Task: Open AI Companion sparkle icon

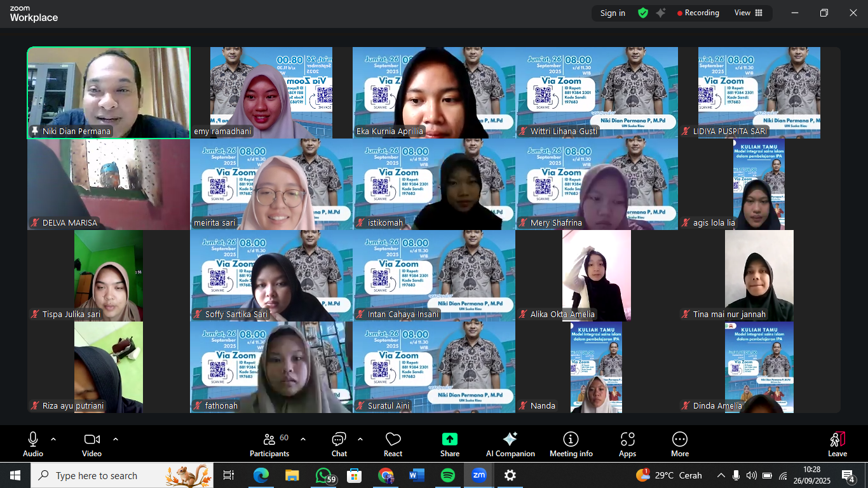Action: (510, 440)
